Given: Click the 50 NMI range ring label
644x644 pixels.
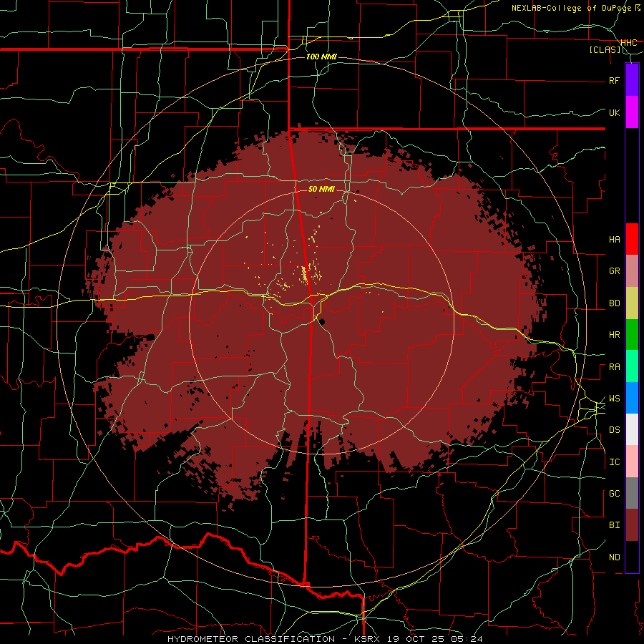Looking at the screenshot, I should [x=321, y=189].
